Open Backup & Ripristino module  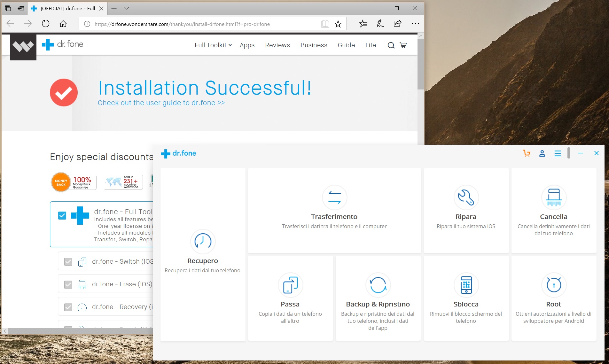378,298
